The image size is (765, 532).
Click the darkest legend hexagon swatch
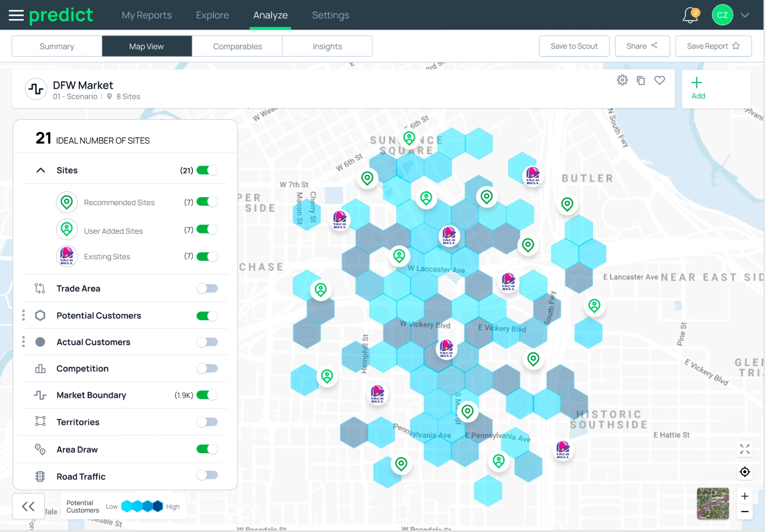[x=158, y=506]
